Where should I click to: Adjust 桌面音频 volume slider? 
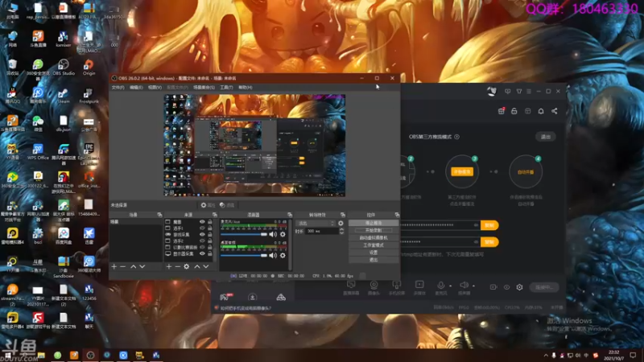244,255
